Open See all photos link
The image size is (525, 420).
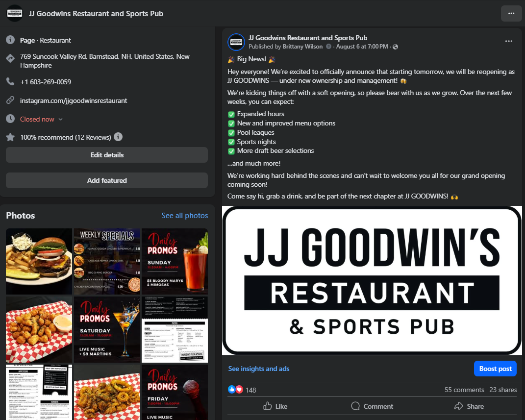pos(184,216)
